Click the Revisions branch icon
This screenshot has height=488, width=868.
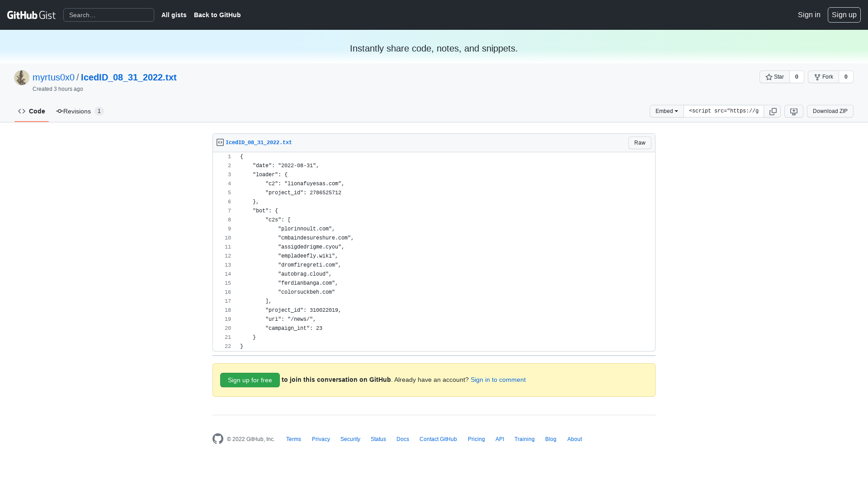pyautogui.click(x=59, y=111)
